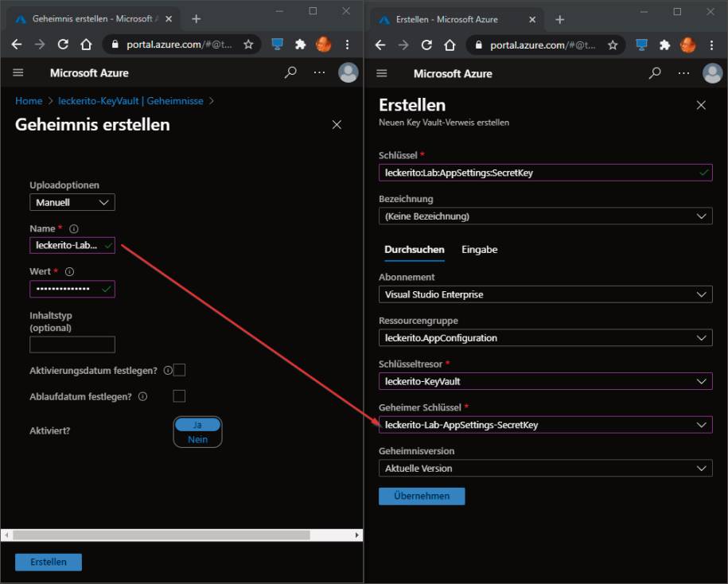Reload page in right Erstellen window

coord(426,45)
